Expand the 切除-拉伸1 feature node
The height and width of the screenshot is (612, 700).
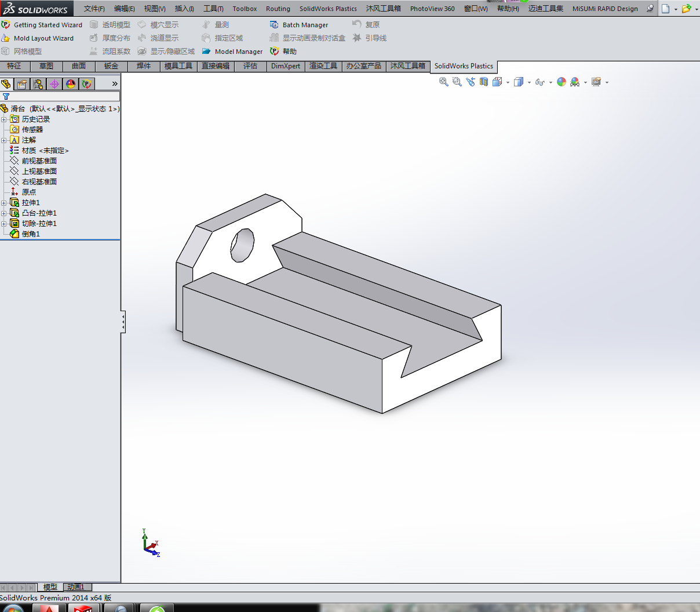4,224
